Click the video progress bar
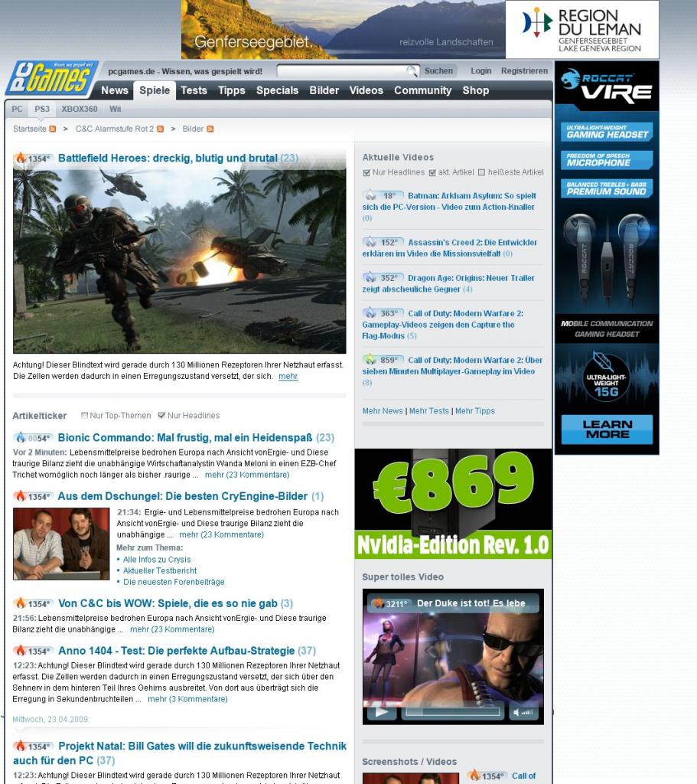This screenshot has height=784, width=697. coord(453,712)
